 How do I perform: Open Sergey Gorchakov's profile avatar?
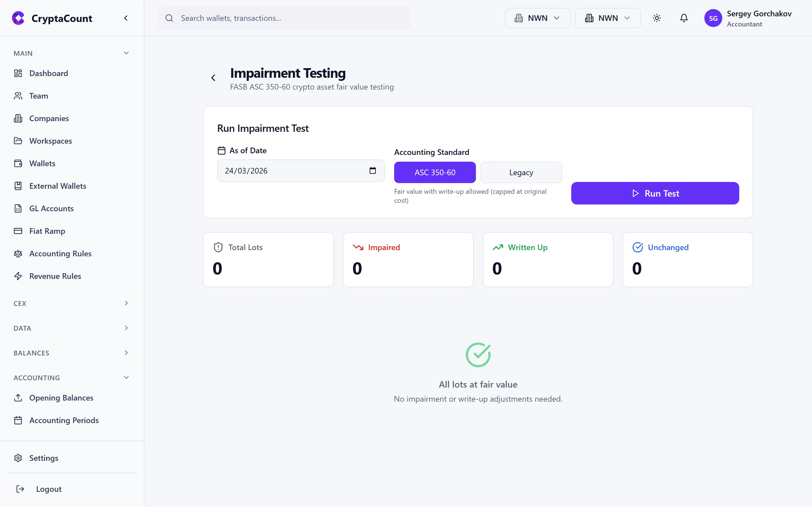714,18
